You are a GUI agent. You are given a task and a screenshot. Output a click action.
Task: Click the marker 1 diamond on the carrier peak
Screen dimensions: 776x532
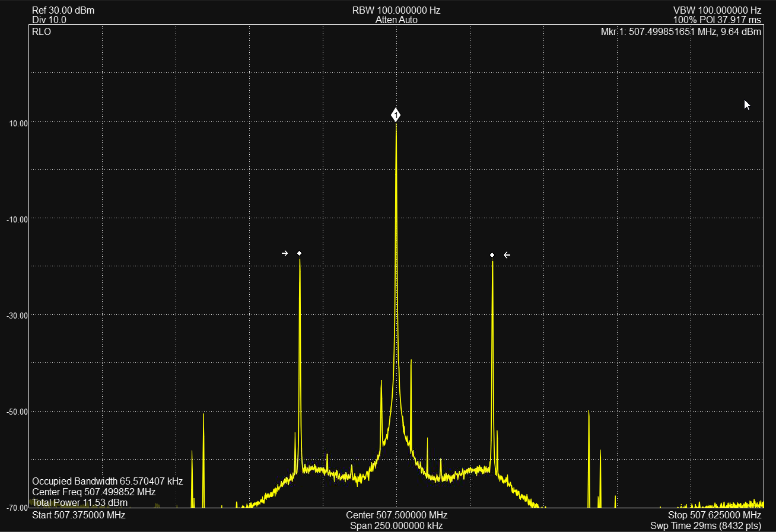[396, 115]
